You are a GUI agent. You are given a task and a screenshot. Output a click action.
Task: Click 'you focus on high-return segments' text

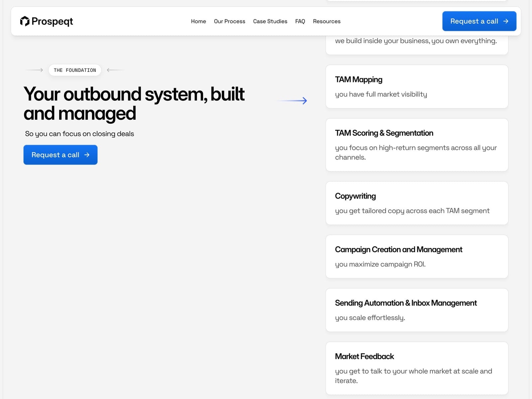tap(416, 152)
